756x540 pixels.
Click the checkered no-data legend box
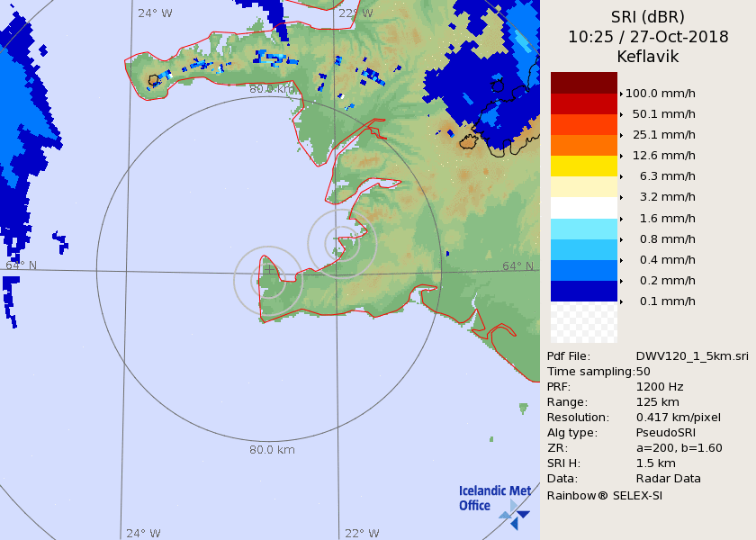(x=584, y=322)
